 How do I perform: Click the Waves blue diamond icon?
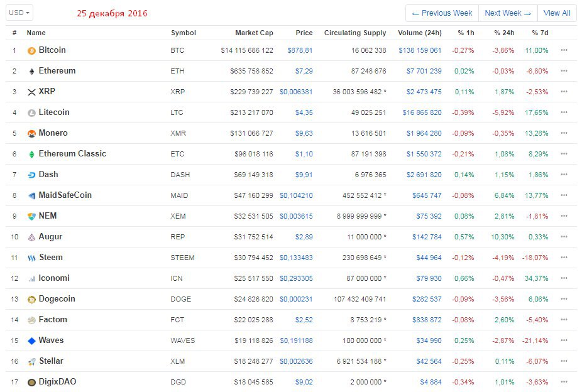tap(31, 341)
